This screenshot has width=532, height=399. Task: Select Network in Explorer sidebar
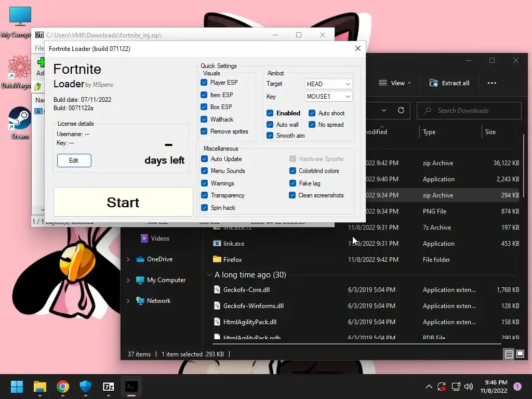(158, 301)
